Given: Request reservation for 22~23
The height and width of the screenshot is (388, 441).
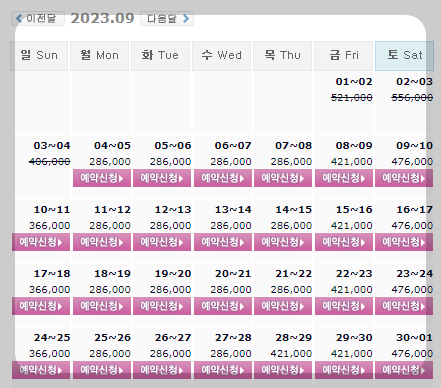Looking at the screenshot, I should click(344, 306).
